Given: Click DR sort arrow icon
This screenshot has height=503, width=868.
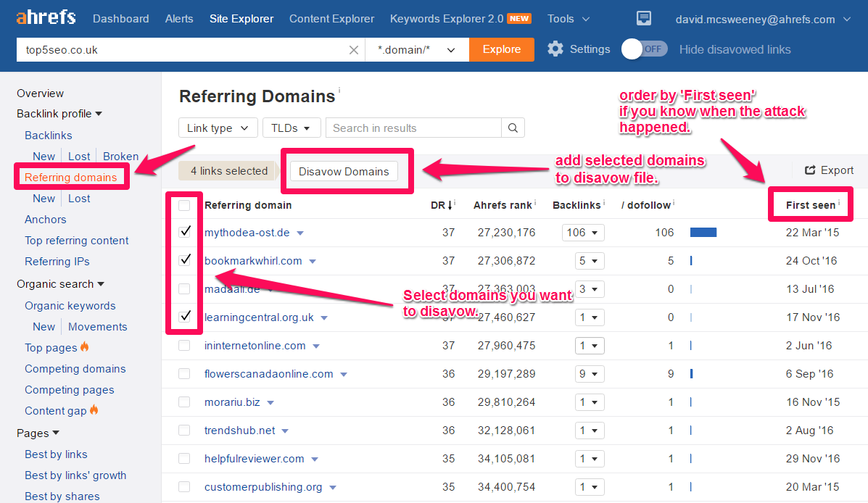Looking at the screenshot, I should (x=450, y=205).
